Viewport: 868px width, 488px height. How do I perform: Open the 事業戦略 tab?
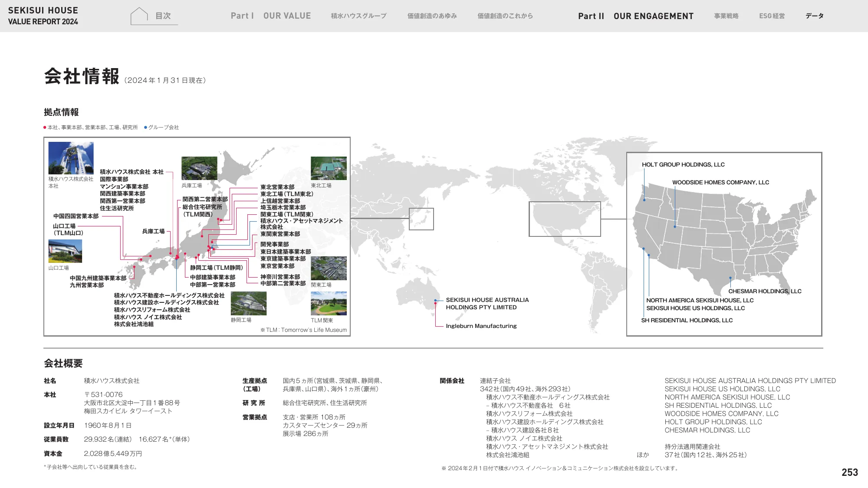pyautogui.click(x=726, y=16)
